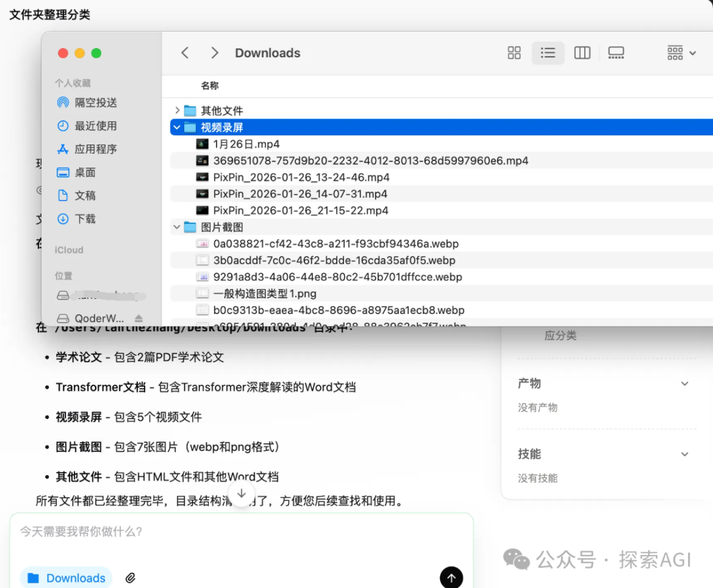Collapse the 视频录屏 folder
This screenshot has height=588, width=713.
click(177, 127)
